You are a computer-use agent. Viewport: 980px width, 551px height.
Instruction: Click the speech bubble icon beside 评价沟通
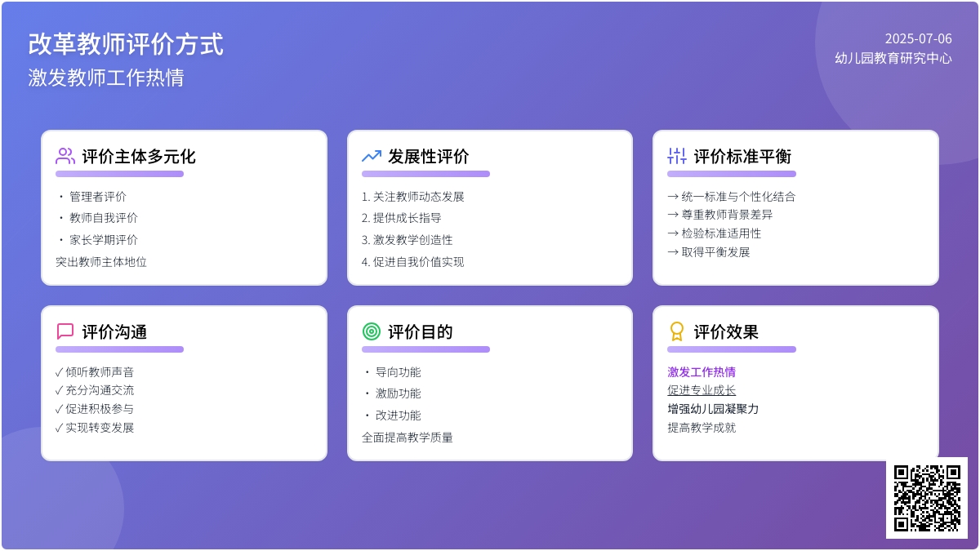65,331
